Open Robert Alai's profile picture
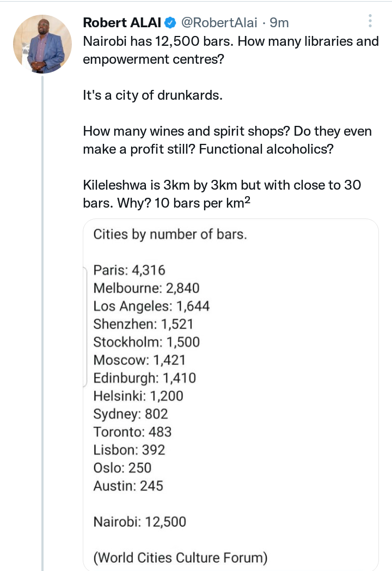The image size is (392, 571). click(x=42, y=44)
